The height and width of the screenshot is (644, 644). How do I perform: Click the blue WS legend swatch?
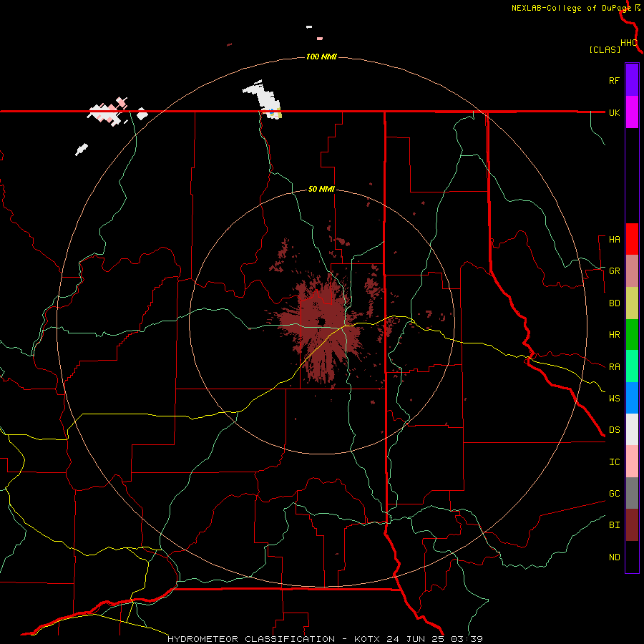632,398
